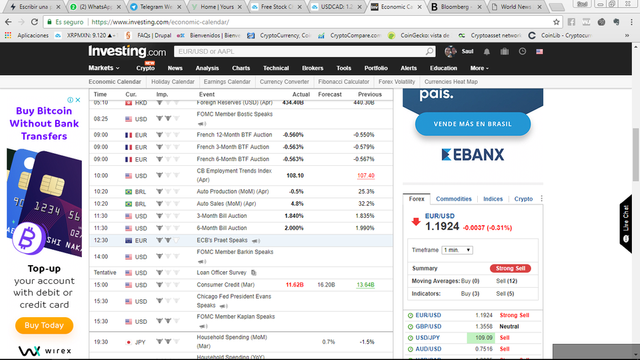Click the Wirex logo in ad
640x360 pixels.
click(44, 351)
